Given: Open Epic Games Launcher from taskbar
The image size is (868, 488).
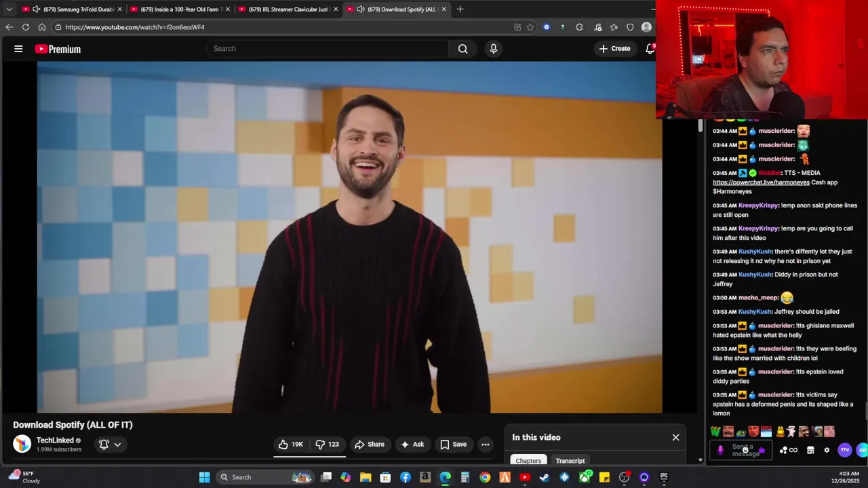Looking at the screenshot, I should pyautogui.click(x=664, y=477).
